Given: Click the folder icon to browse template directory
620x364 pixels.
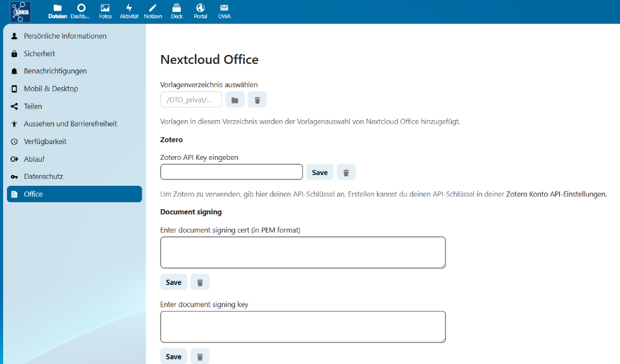Looking at the screenshot, I should click(235, 100).
